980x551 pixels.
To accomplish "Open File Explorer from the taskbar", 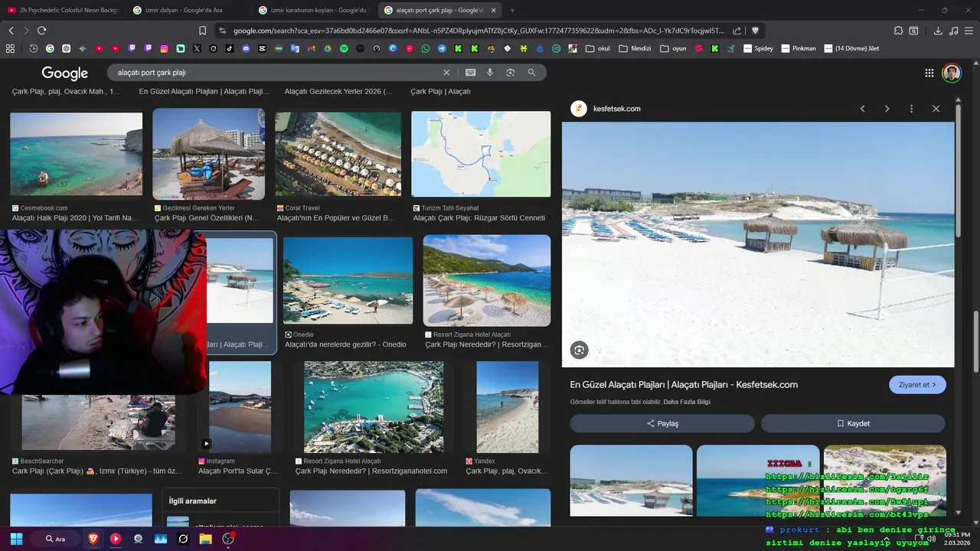I will pyautogui.click(x=205, y=539).
